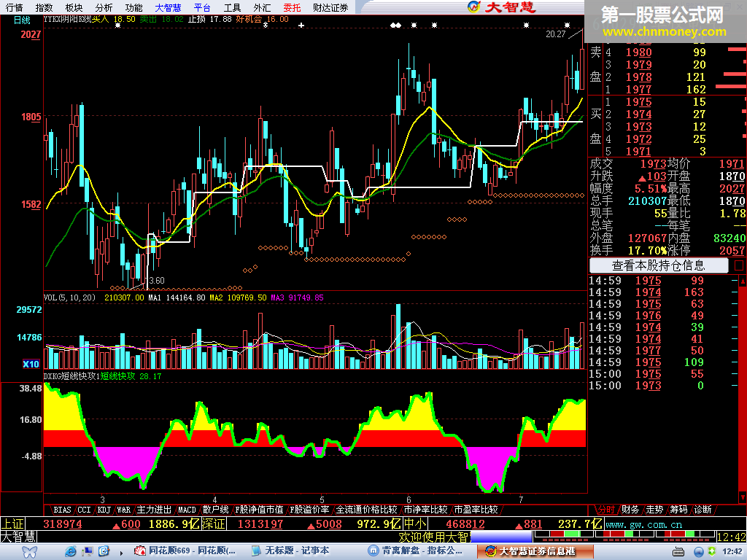Open the 指数 menu

point(44,7)
